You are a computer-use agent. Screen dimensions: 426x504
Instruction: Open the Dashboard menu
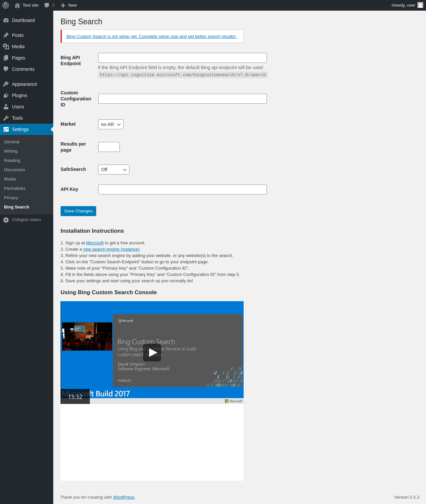(27, 20)
